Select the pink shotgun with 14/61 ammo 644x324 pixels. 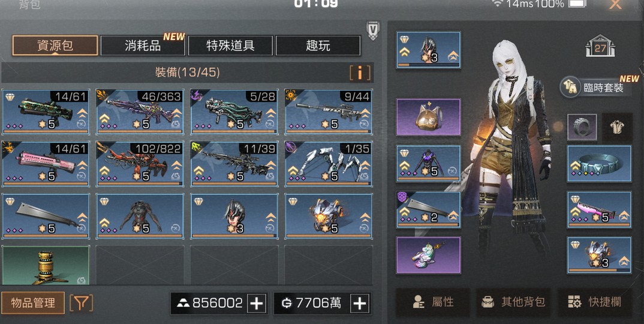(x=46, y=164)
